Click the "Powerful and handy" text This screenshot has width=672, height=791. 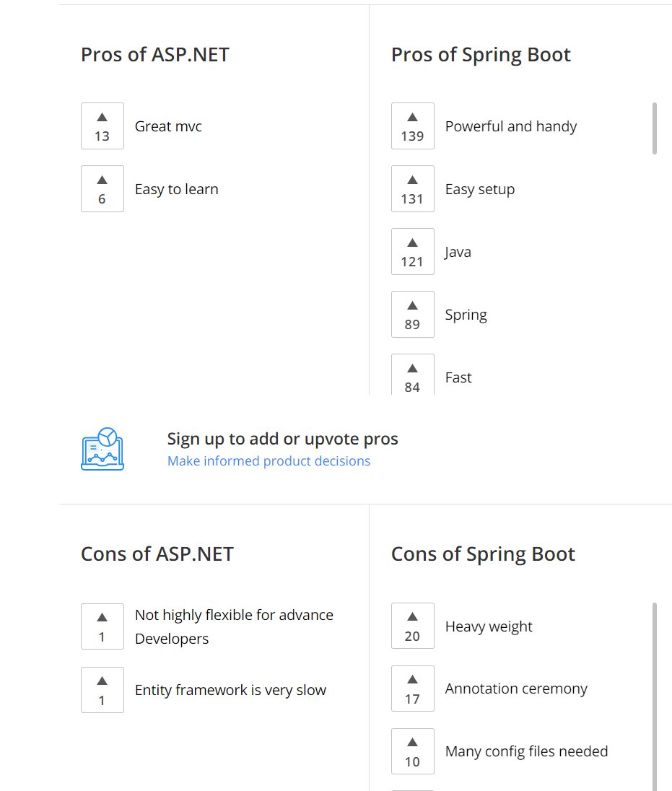(x=510, y=126)
